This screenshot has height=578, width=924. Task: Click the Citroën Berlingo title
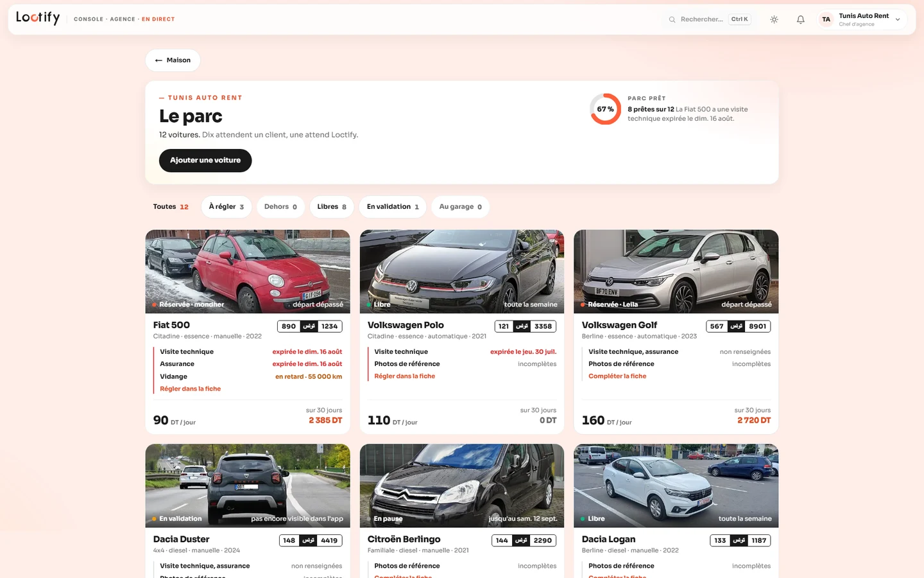click(x=404, y=539)
